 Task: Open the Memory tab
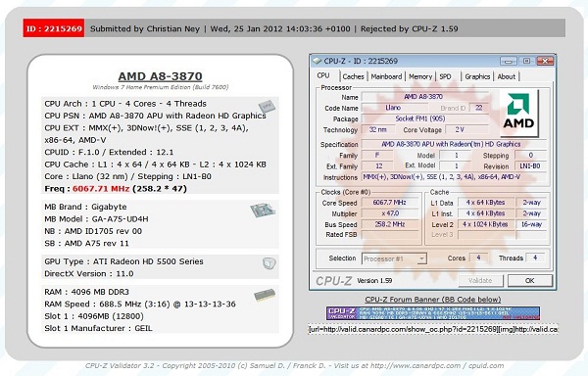coord(420,76)
